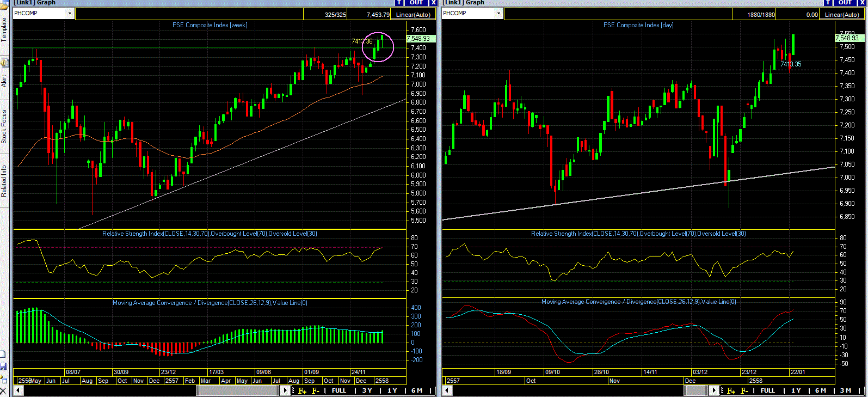Click the Relative Strength Index label in the weekly chart
This screenshot has width=868, height=397.
[x=210, y=234]
